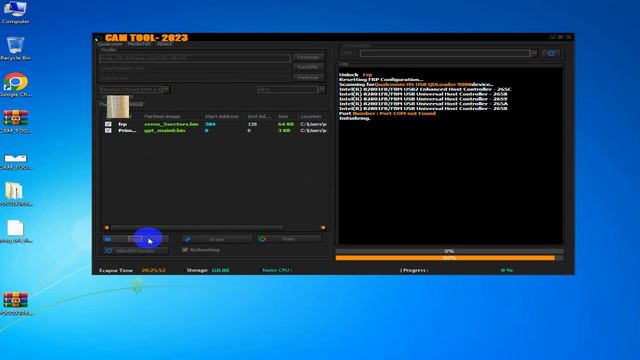
Task: Select the zeros_5sectors.bin cell
Action: click(x=171, y=124)
